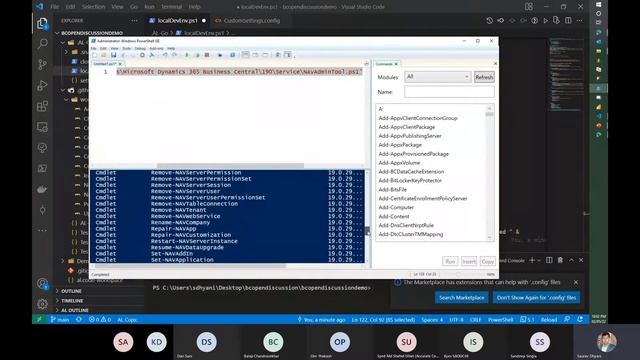Viewport: 640px width, 360px height.
Task: Expand TIMELINE section in Explorer
Action: tap(72, 301)
